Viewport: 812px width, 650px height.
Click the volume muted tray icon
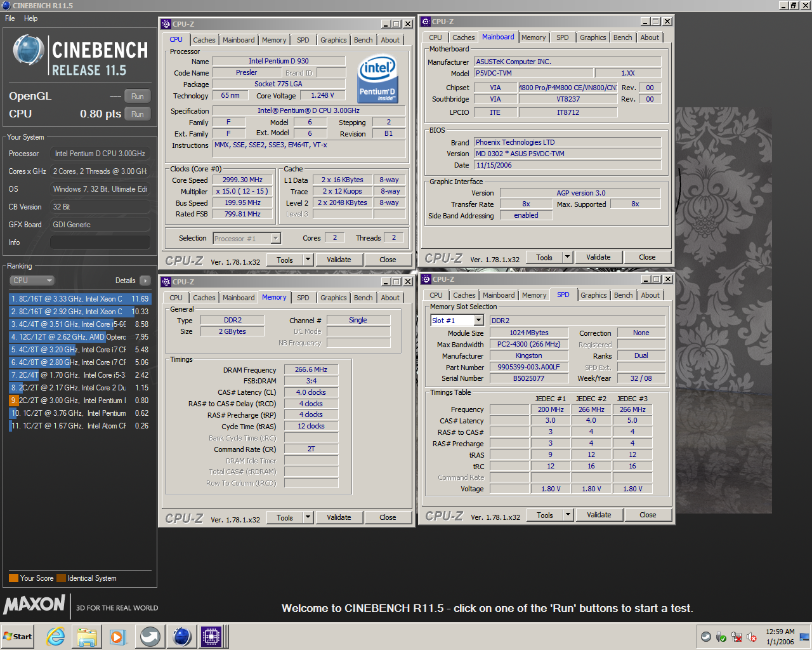tap(752, 637)
